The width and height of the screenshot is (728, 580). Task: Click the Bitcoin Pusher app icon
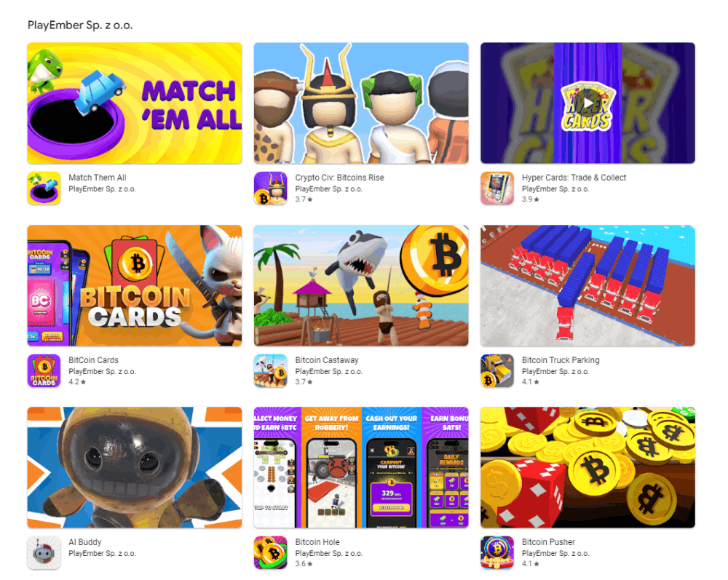[x=497, y=552]
